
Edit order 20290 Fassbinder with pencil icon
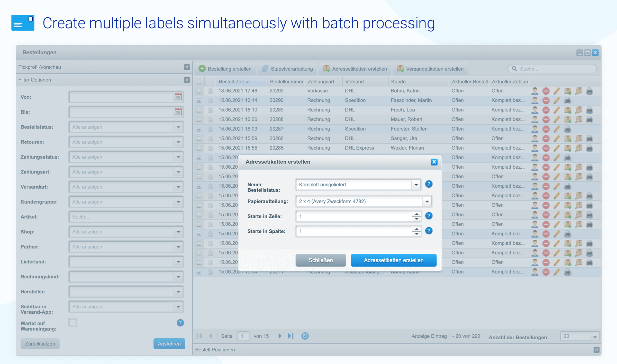[557, 100]
